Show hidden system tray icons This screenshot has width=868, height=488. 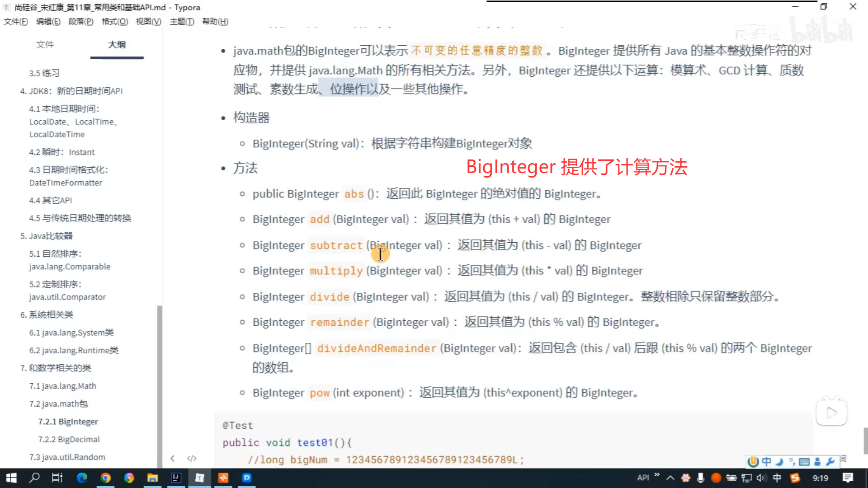670,478
